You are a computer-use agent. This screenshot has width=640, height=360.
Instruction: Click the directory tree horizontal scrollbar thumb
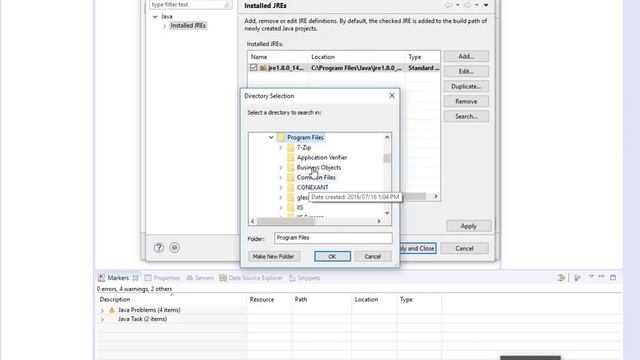point(286,221)
